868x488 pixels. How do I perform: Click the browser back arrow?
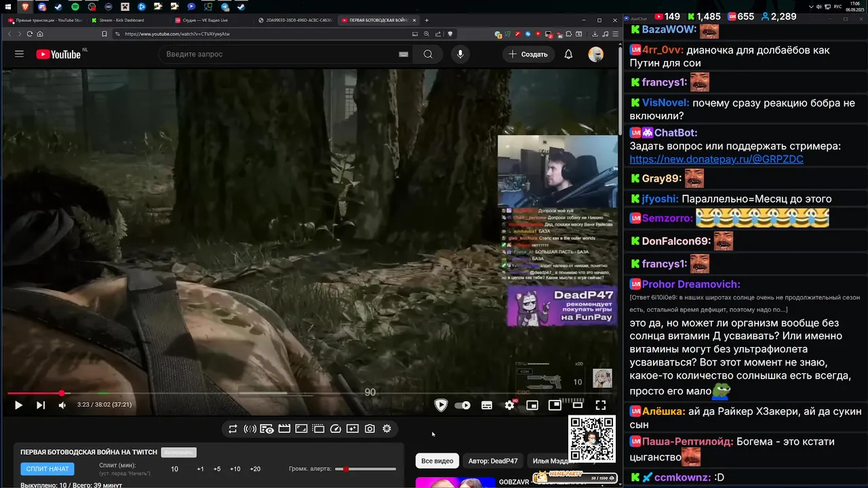tap(9, 34)
